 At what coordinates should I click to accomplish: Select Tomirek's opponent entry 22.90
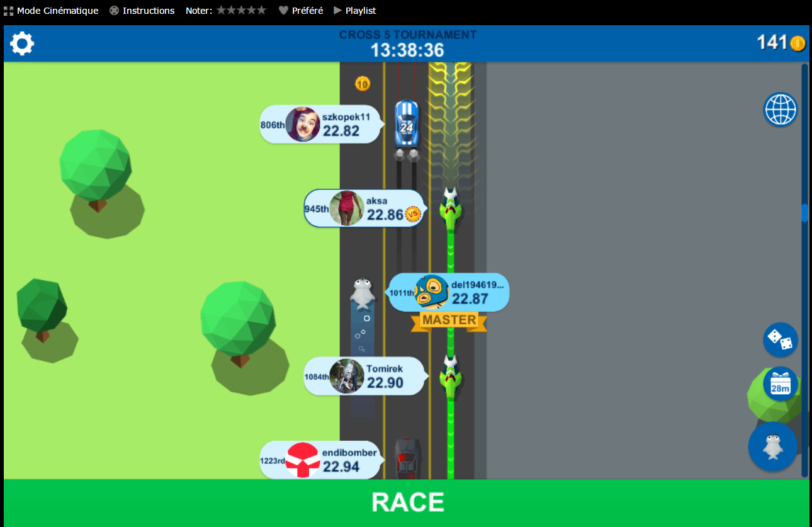pyautogui.click(x=364, y=377)
